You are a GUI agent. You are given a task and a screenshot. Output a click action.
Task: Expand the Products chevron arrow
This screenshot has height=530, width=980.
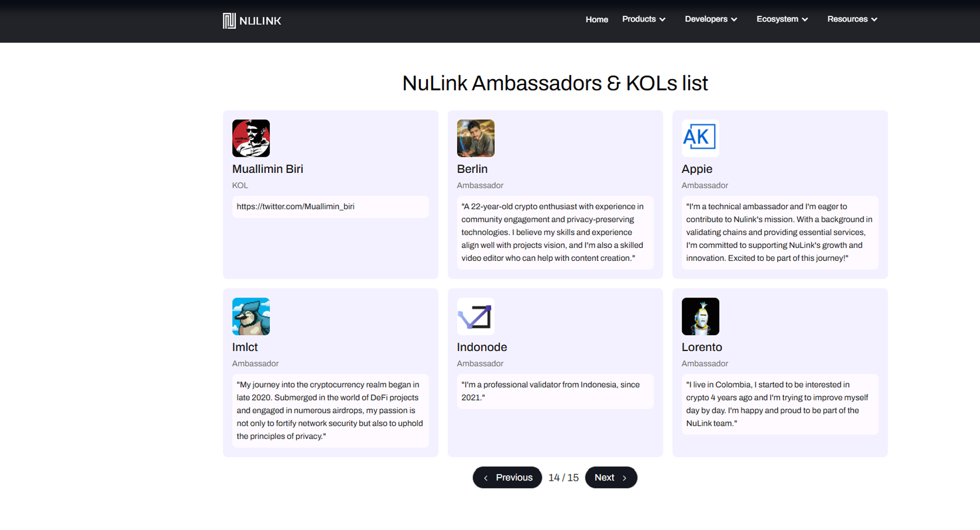(663, 20)
